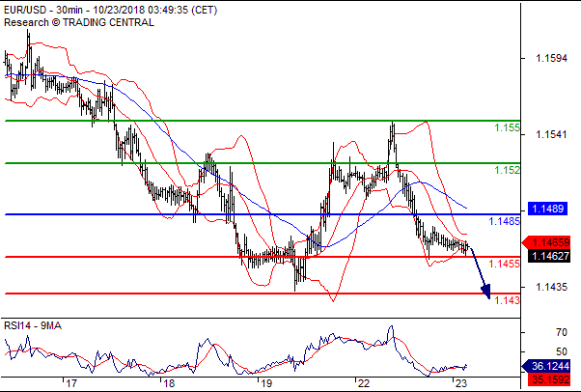Click the date 19 on time axis

pyautogui.click(x=266, y=383)
